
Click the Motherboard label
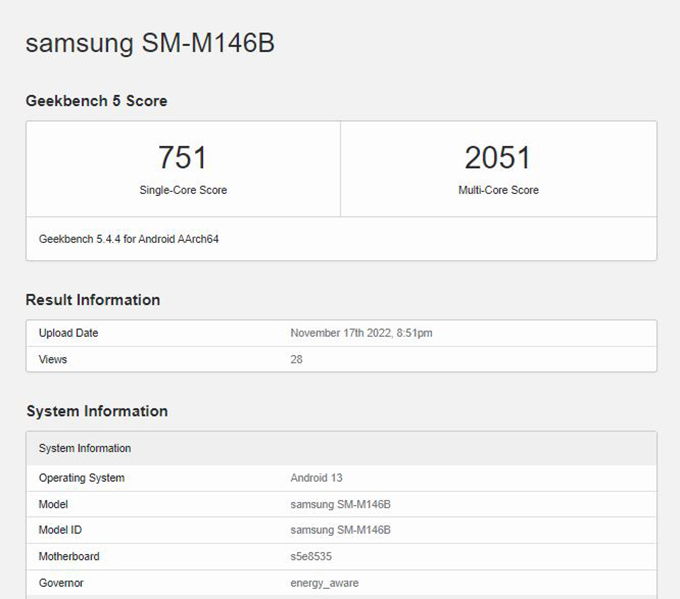pyautogui.click(x=69, y=556)
